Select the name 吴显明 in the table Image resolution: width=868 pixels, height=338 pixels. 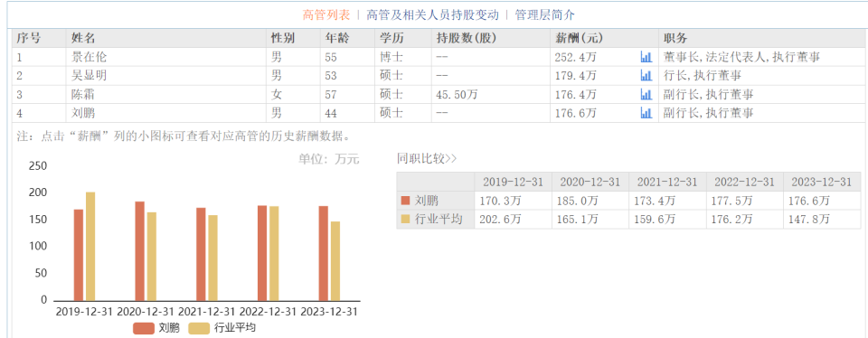(x=90, y=76)
